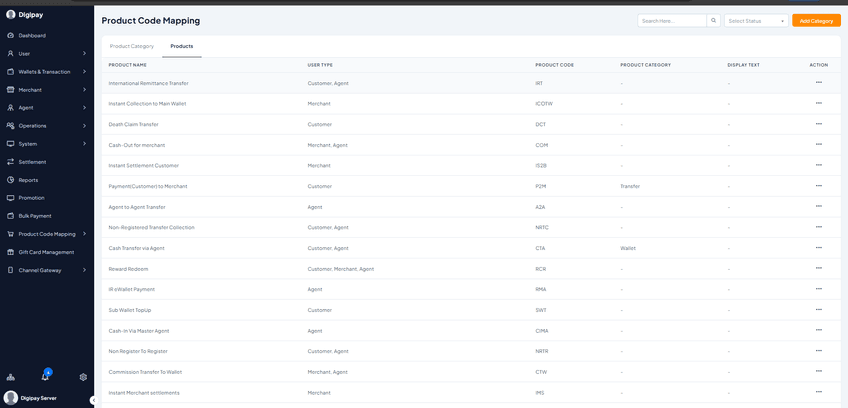848x408 pixels.
Task: Open the settings gear icon
Action: 83,377
